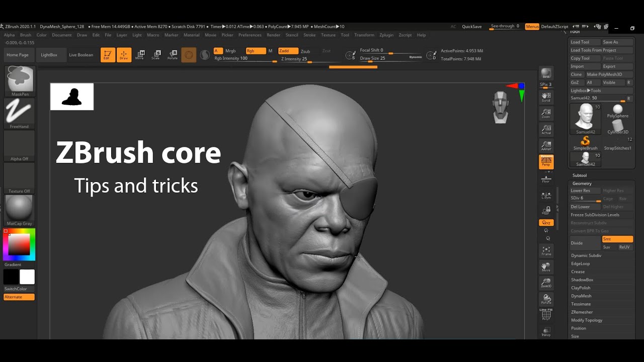Image resolution: width=644 pixels, height=362 pixels.
Task: Pick a color in the color picker square
Action: click(20, 245)
